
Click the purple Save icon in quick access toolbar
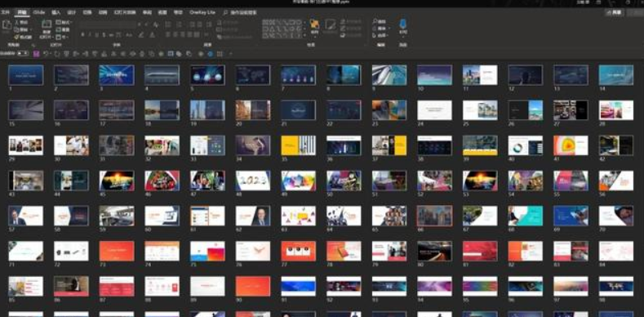point(36,53)
